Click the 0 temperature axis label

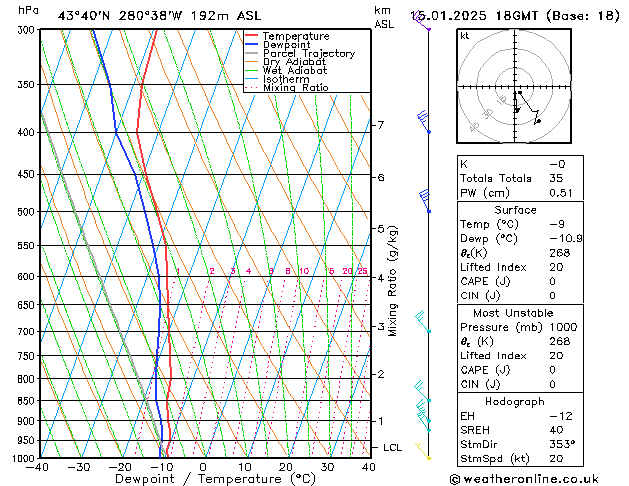click(x=203, y=467)
